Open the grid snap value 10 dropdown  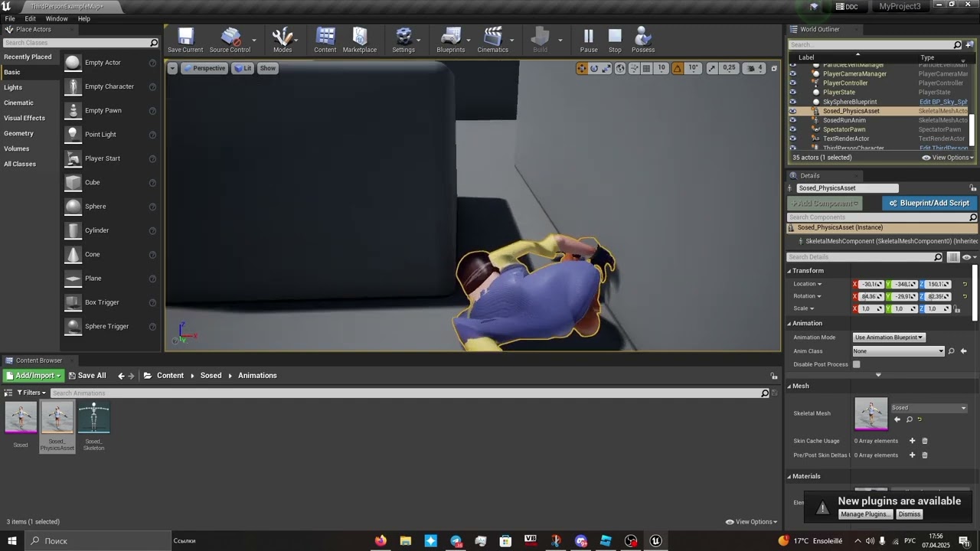click(x=661, y=68)
